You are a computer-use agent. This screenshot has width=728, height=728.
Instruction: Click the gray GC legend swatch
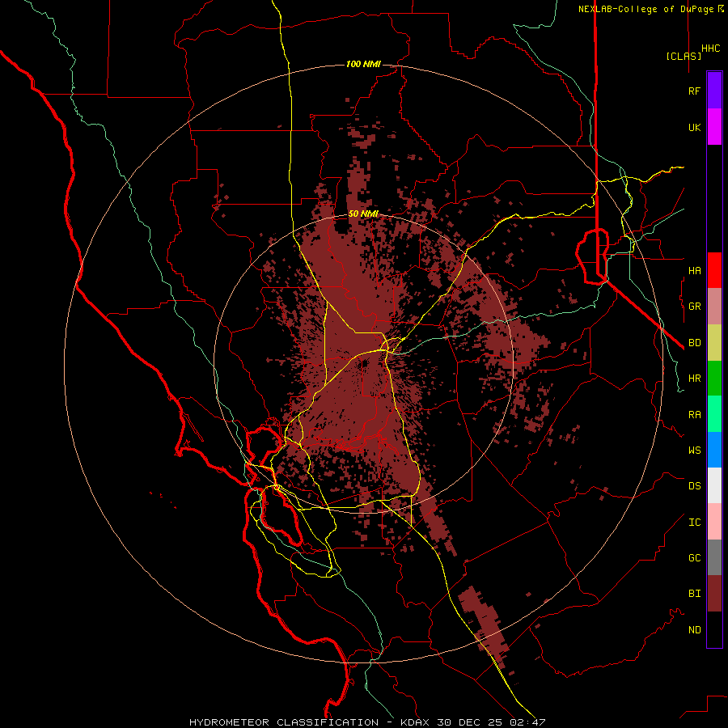714,557
